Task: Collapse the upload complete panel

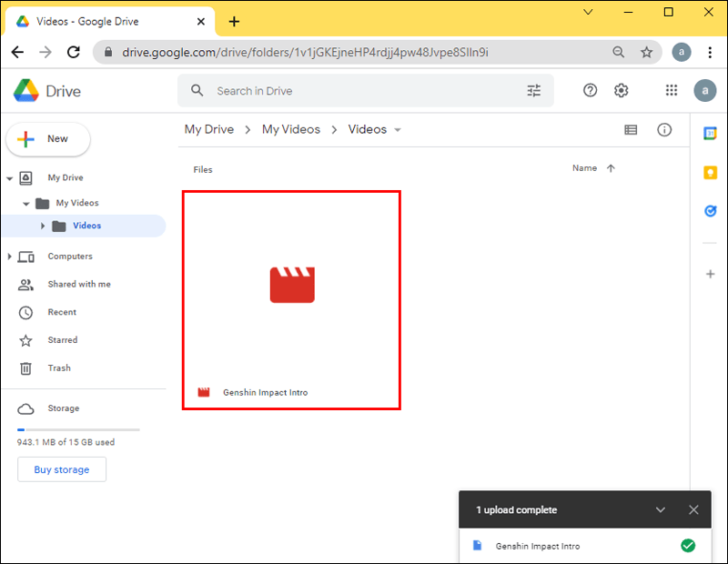Action: point(661,509)
